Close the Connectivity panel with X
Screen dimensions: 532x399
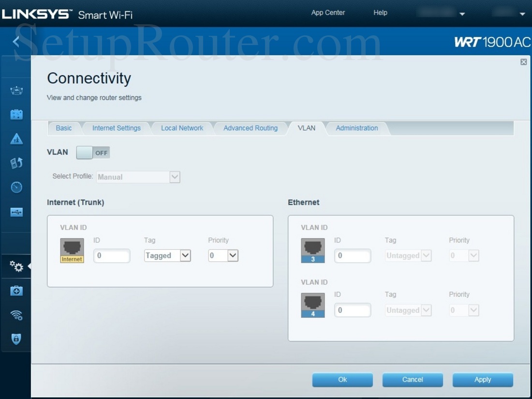click(x=523, y=62)
